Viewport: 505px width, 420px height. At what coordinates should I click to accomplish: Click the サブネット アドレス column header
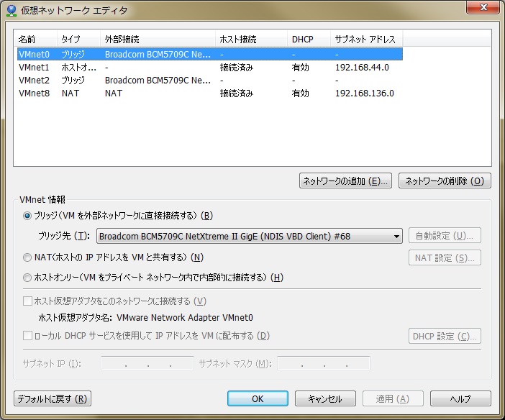[x=366, y=40]
